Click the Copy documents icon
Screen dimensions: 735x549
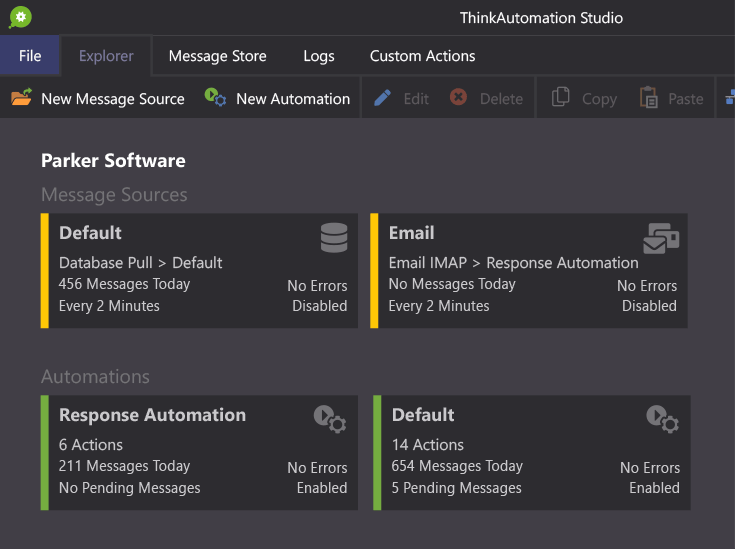click(x=560, y=97)
